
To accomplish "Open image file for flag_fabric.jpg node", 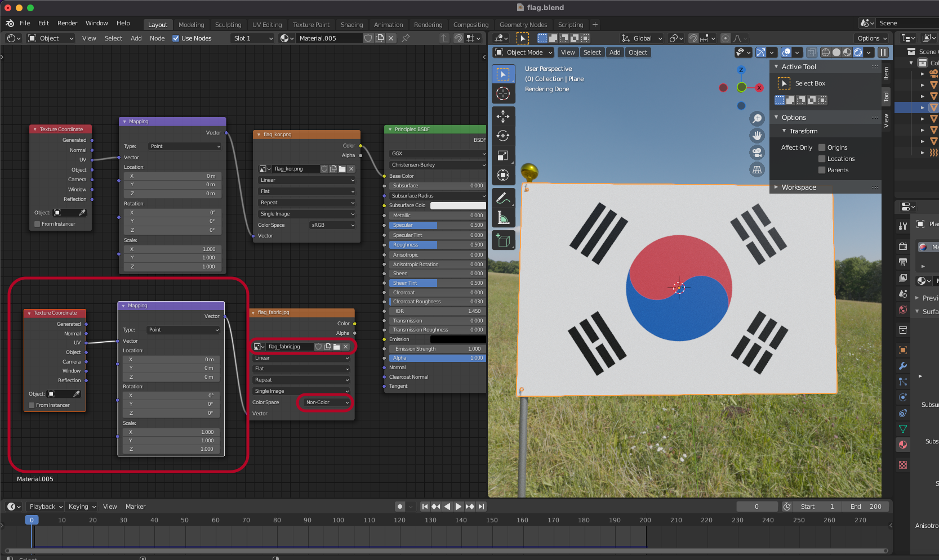I will [x=336, y=347].
